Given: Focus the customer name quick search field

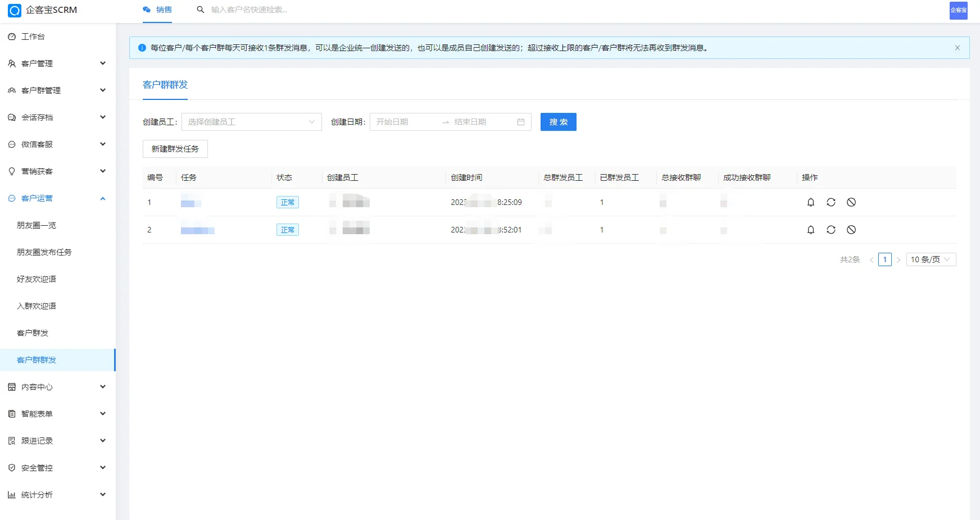Looking at the screenshot, I should tap(249, 10).
